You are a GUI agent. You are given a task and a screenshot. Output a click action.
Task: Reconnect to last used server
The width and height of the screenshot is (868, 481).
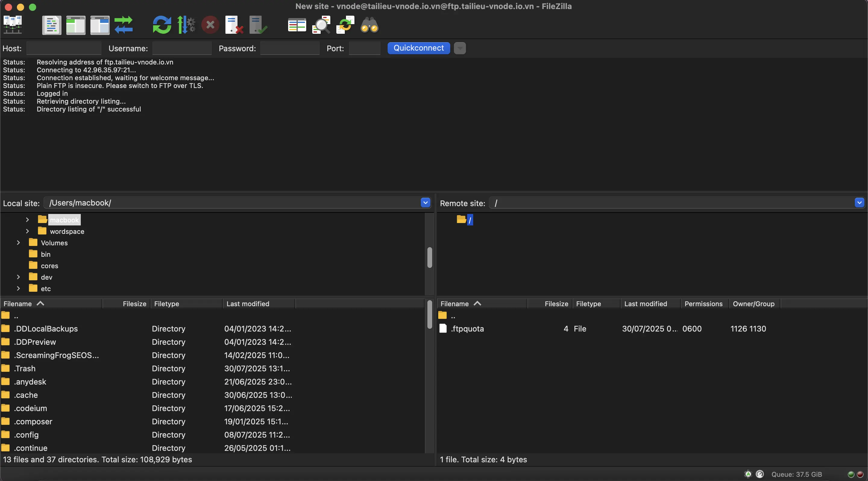[259, 25]
